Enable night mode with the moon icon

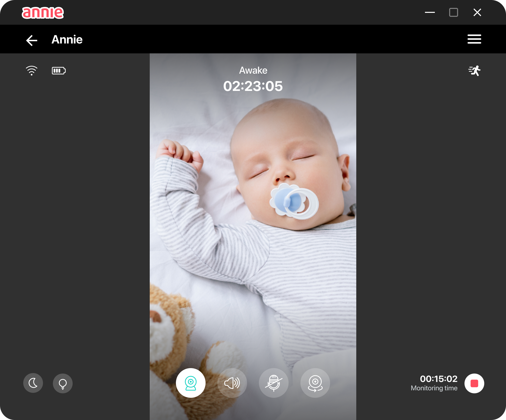click(33, 383)
